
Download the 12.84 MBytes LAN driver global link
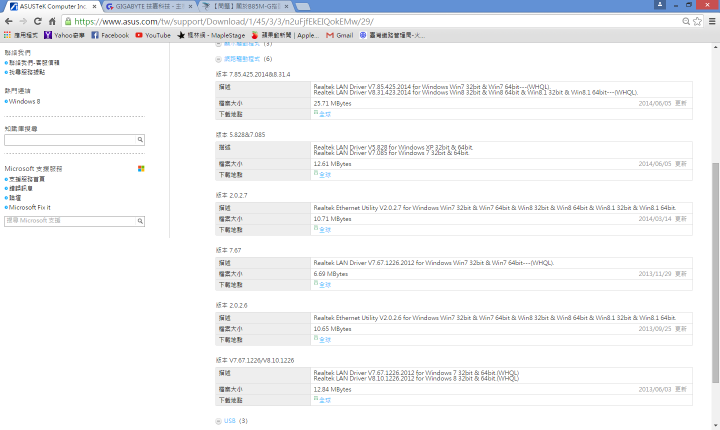tap(325, 400)
